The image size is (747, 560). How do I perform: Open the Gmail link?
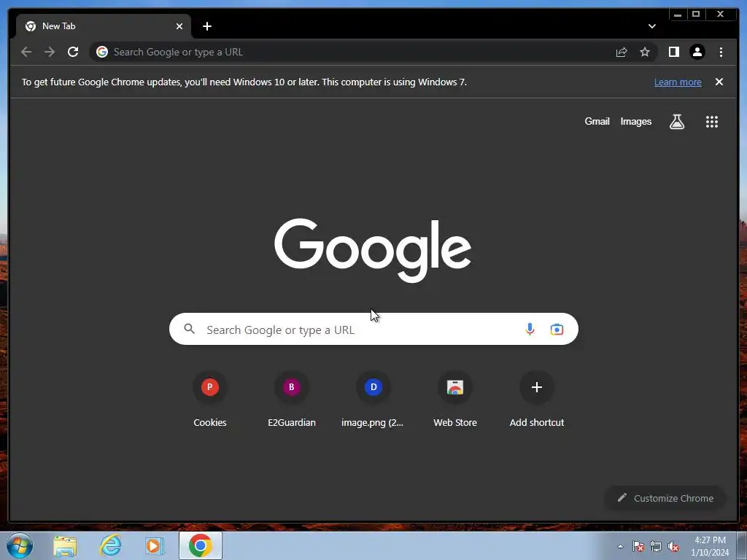pyautogui.click(x=597, y=122)
